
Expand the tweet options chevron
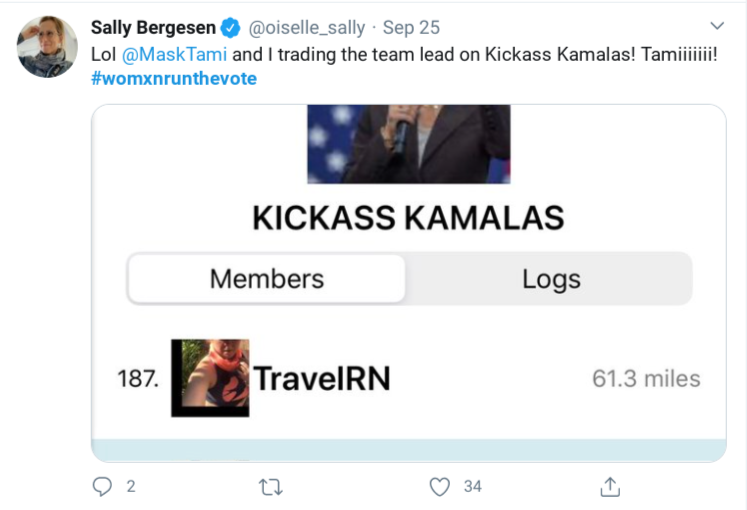[717, 25]
